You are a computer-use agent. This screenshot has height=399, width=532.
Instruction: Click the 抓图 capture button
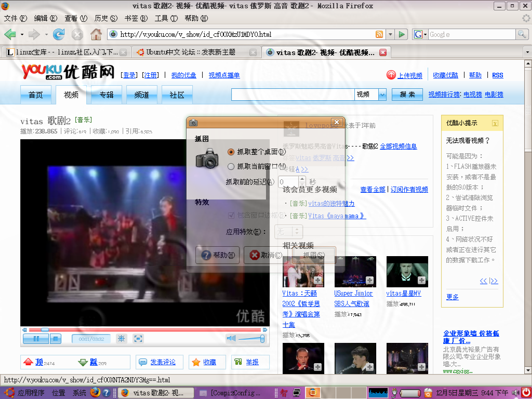click(x=314, y=255)
